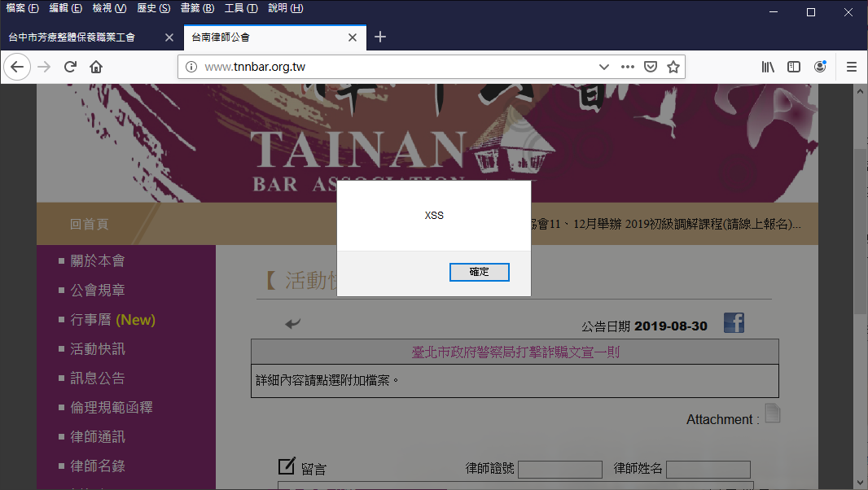Open the 檢視 (V) menu

(x=109, y=8)
